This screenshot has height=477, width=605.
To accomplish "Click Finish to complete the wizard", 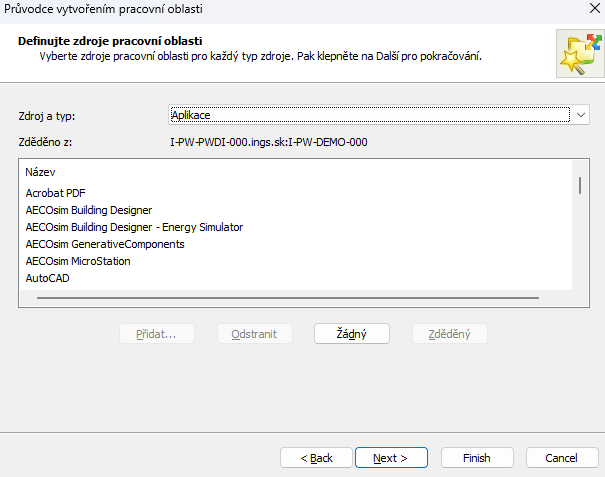I will (x=476, y=458).
